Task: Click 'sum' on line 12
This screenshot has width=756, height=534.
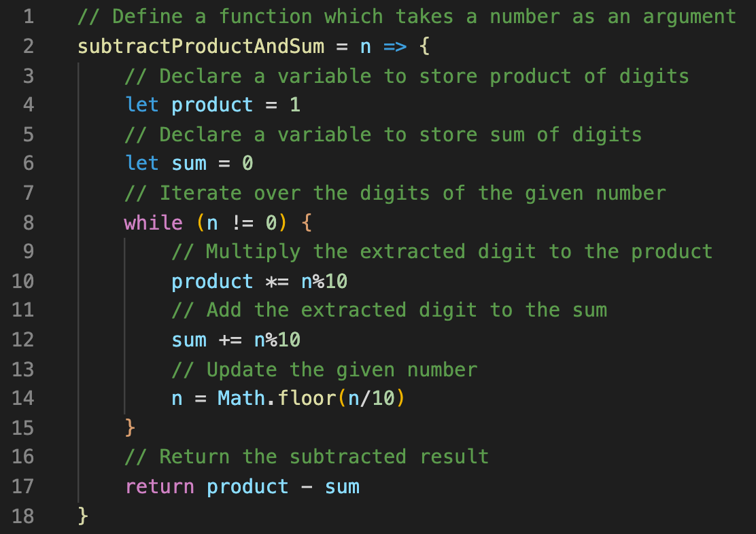Action: (189, 340)
